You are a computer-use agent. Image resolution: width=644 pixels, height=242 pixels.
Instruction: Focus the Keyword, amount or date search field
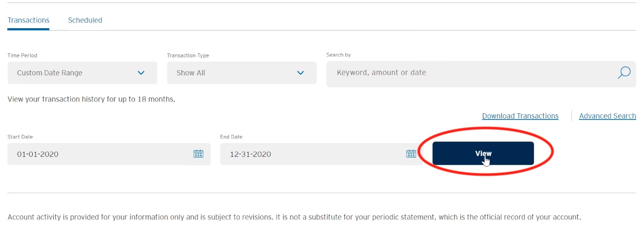tap(481, 74)
